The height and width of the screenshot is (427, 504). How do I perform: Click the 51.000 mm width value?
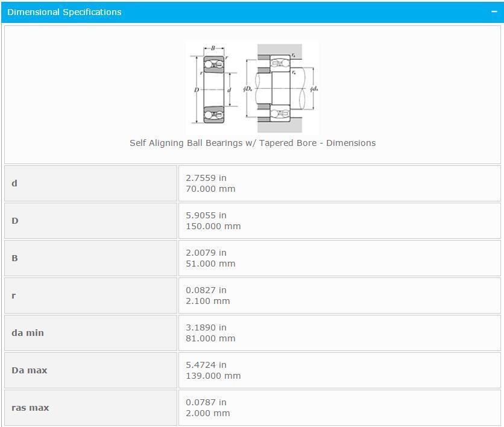tap(210, 264)
